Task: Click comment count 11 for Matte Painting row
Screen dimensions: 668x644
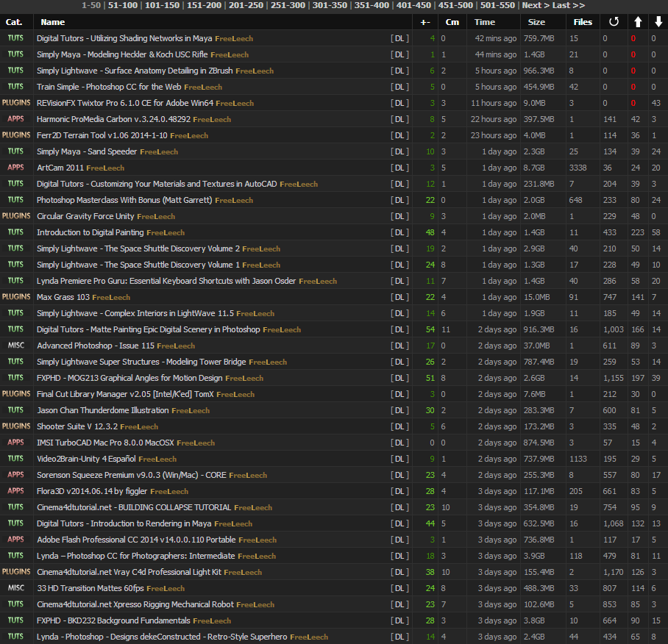Action: [446, 329]
